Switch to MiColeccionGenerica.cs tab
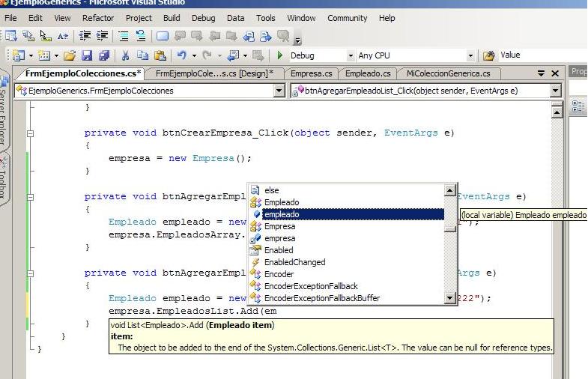The height and width of the screenshot is (379, 588). (x=449, y=73)
